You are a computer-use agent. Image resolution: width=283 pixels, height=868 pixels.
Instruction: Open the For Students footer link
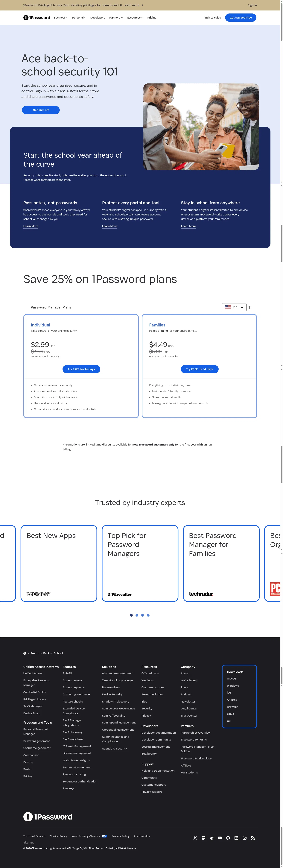point(189,772)
